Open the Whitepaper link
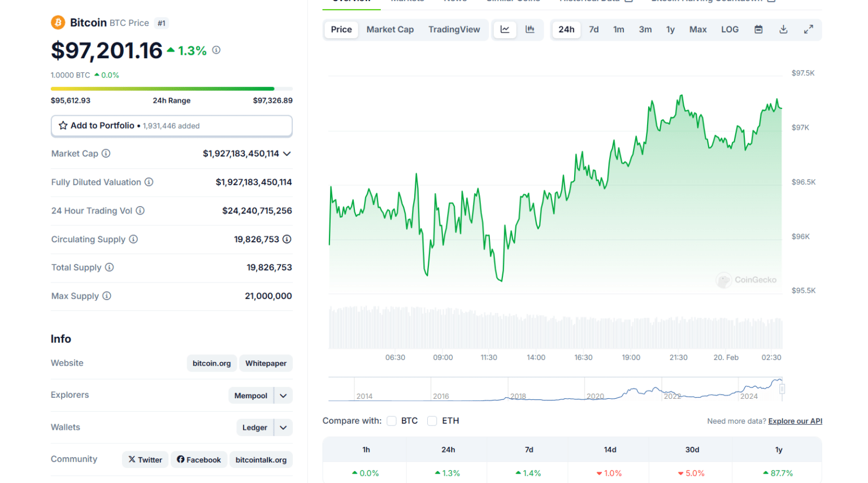 266,363
